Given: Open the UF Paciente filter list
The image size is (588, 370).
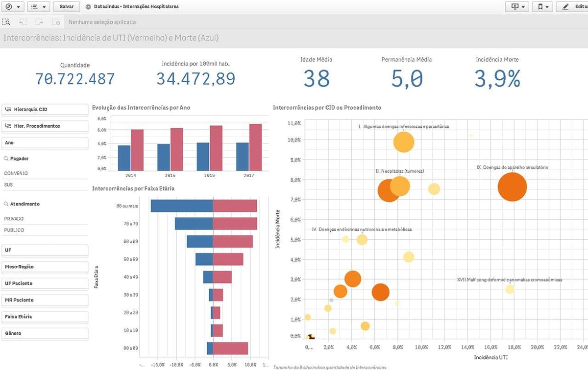Looking at the screenshot, I should (x=45, y=283).
